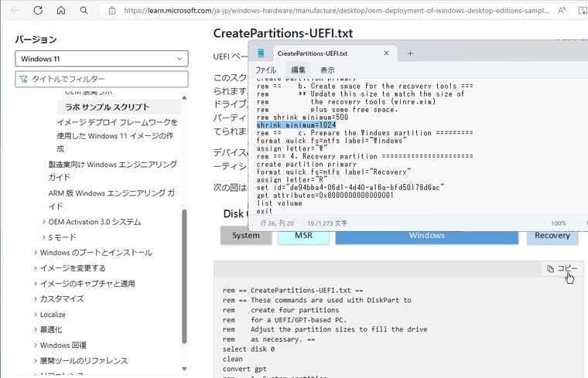Click the CreatePartitions-UEFI.txt page heading

(x=283, y=33)
